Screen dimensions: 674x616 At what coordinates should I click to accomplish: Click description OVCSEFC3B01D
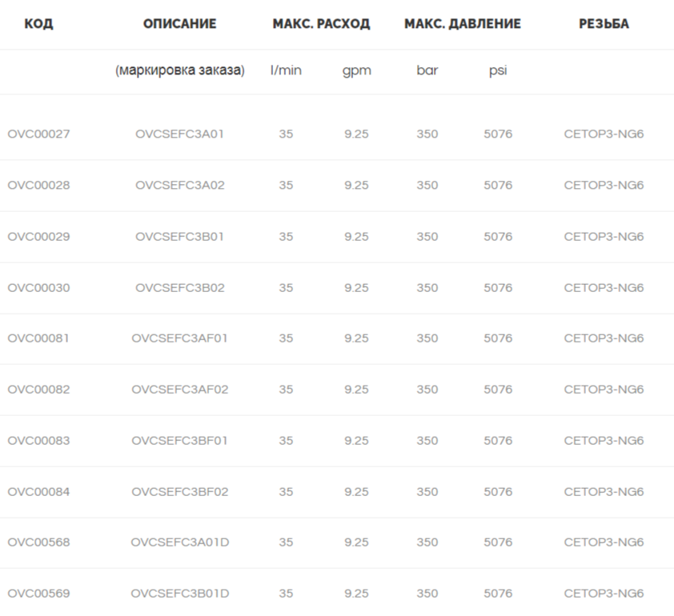(179, 594)
